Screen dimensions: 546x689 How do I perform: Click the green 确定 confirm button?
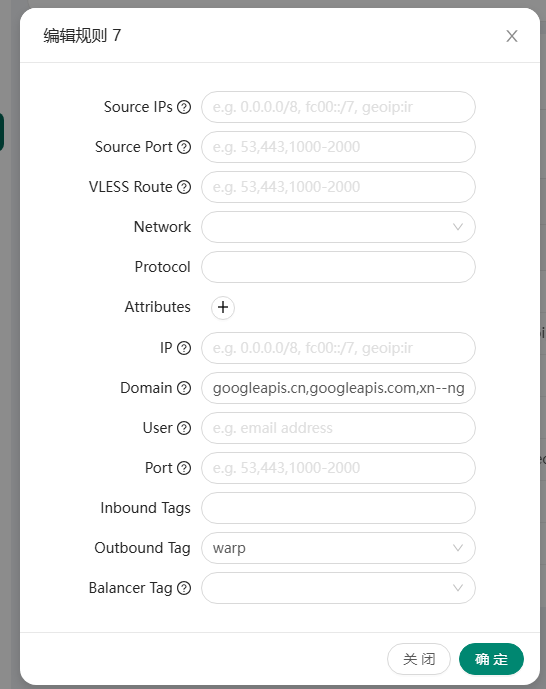(x=491, y=659)
